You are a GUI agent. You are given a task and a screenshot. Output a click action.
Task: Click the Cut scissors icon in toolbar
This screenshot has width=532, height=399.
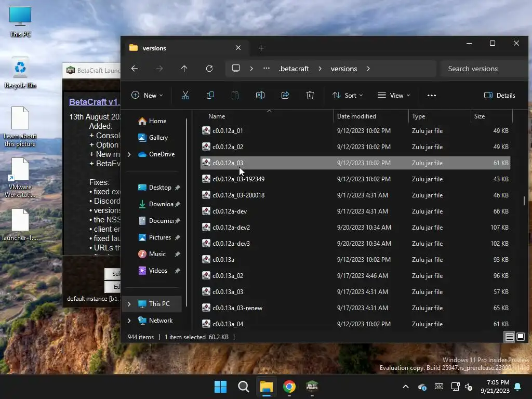click(x=185, y=96)
